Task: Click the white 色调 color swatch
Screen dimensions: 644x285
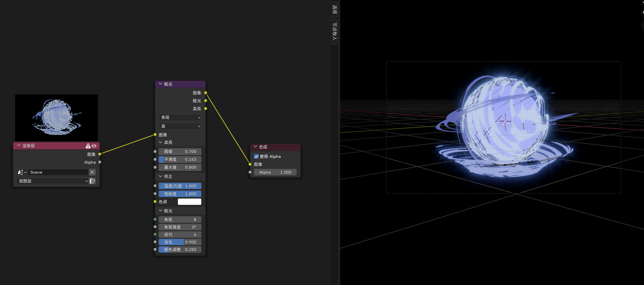Action: tap(190, 201)
